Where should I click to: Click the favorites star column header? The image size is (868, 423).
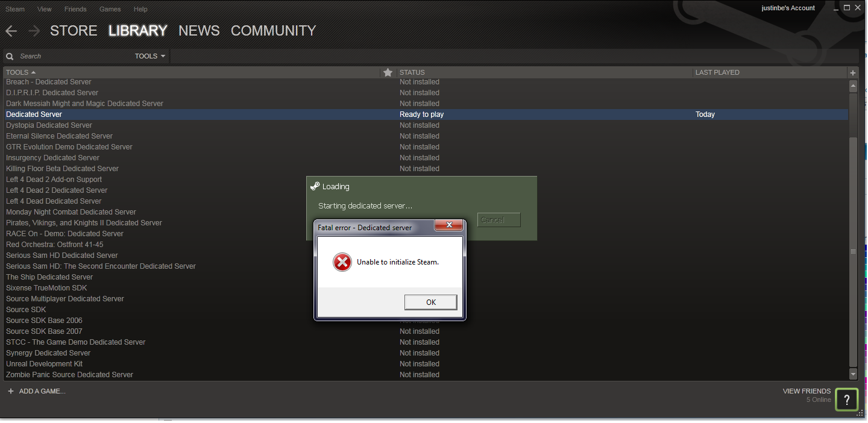tap(388, 72)
